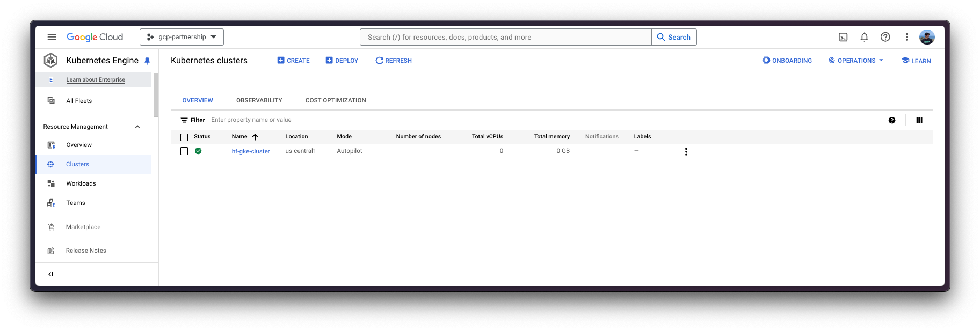Image resolution: width=980 pixels, height=331 pixels.
Task: Open Overview in the sidebar
Action: 79,145
